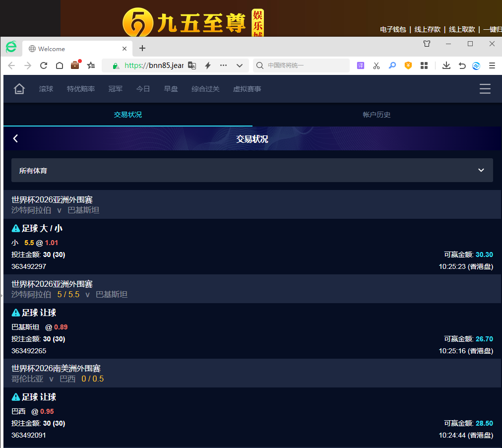Open the address bar three-dots menu

pyautogui.click(x=223, y=65)
